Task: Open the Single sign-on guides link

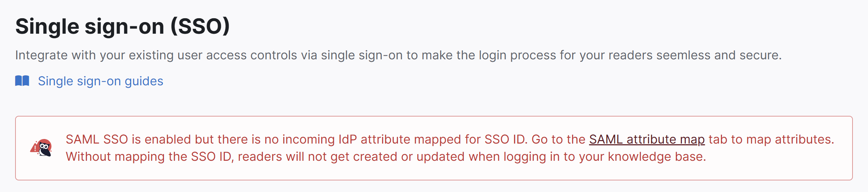Action: [x=100, y=81]
